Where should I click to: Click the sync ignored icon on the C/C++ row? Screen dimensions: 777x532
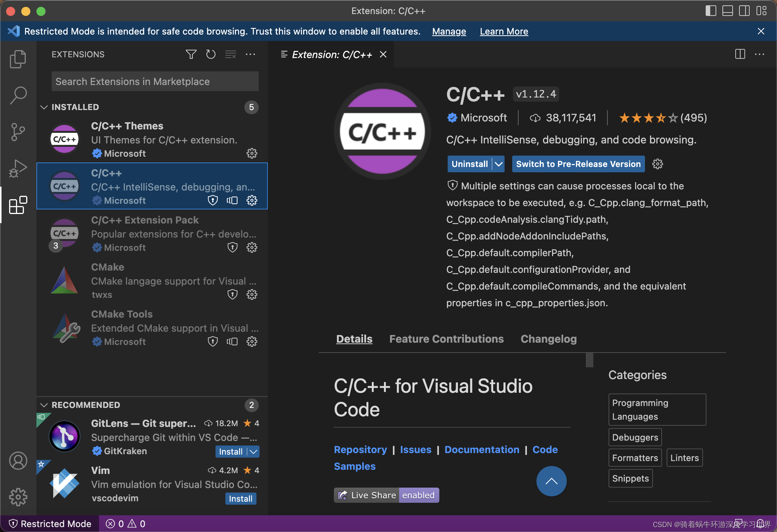[x=232, y=200]
